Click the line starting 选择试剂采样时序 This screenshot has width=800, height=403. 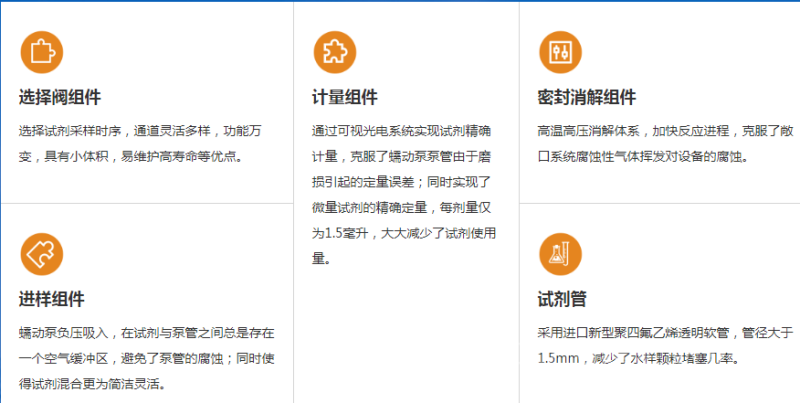pos(140,131)
